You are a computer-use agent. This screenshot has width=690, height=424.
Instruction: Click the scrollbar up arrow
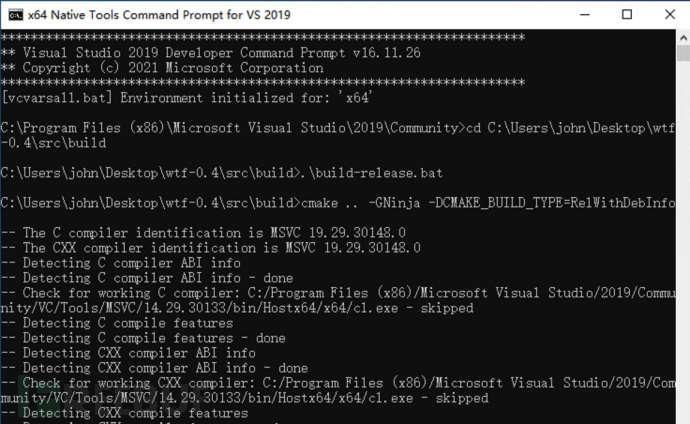pos(681,38)
